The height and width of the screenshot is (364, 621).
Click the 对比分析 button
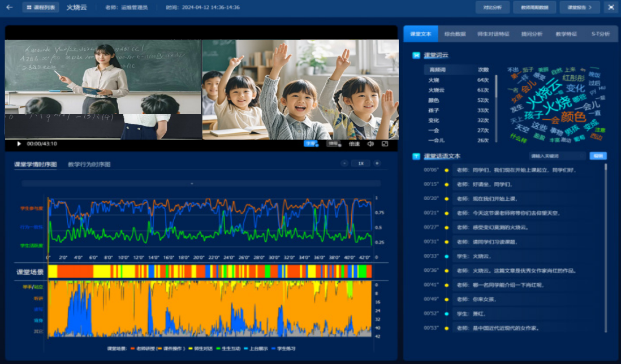[492, 7]
